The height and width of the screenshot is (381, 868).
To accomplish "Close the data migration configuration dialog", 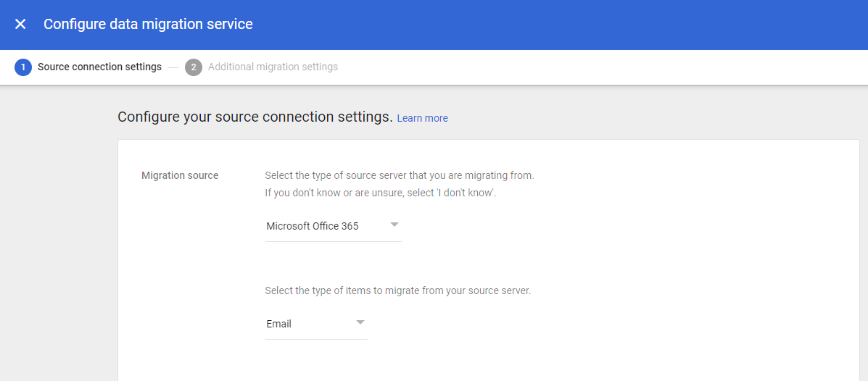I will [20, 25].
